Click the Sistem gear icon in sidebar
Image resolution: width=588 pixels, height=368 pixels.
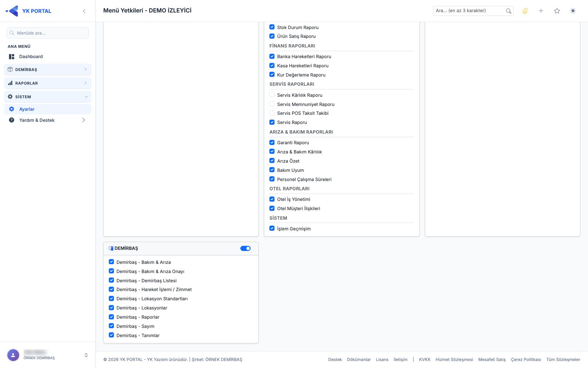click(10, 97)
